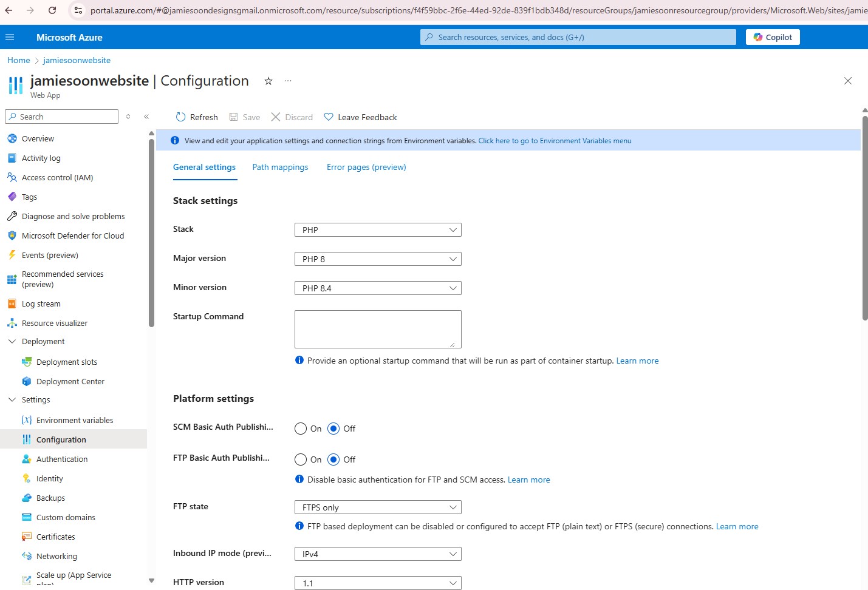Screen dimensions: 868x590
Task: Switch to the Path mappings tab
Action: [x=280, y=167]
